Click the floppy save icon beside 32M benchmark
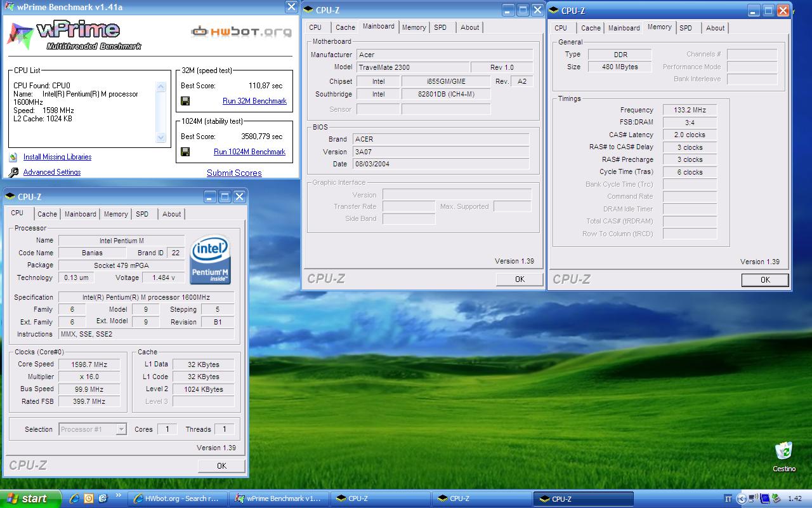The image size is (812, 508). pyautogui.click(x=185, y=101)
